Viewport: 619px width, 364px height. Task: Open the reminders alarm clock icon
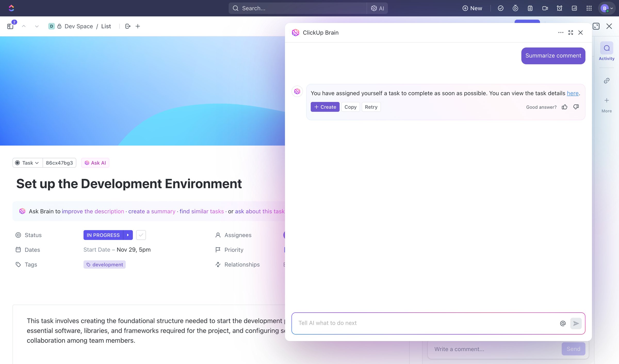[x=559, y=8]
